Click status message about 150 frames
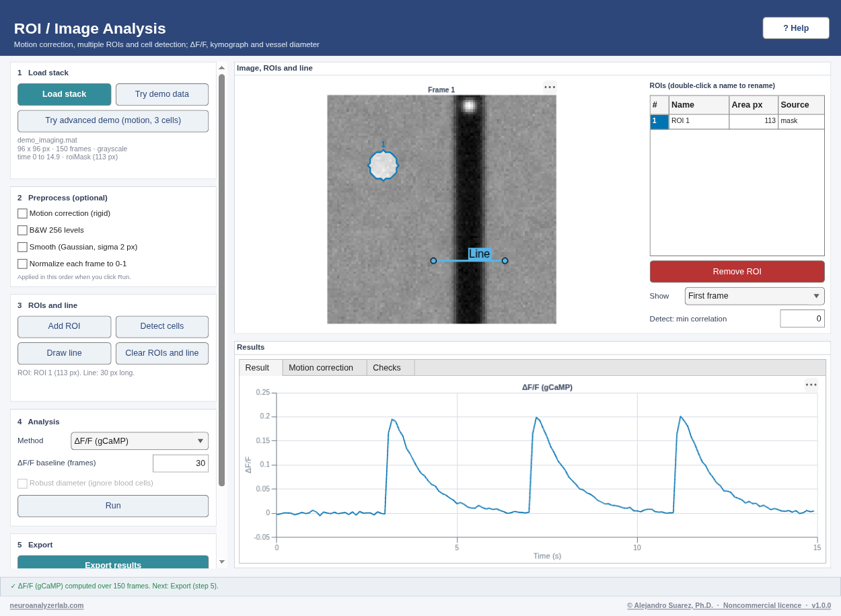The width and height of the screenshot is (841, 616). pos(114,586)
